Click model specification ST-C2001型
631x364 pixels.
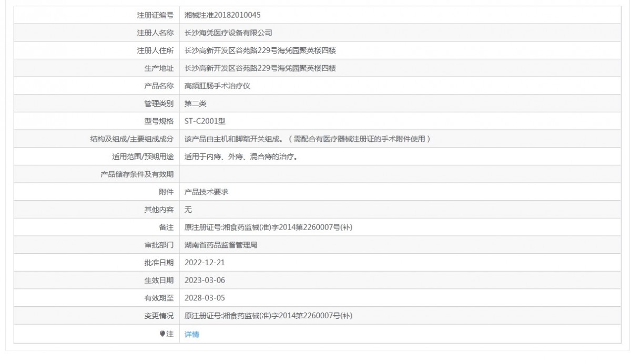click(x=205, y=121)
